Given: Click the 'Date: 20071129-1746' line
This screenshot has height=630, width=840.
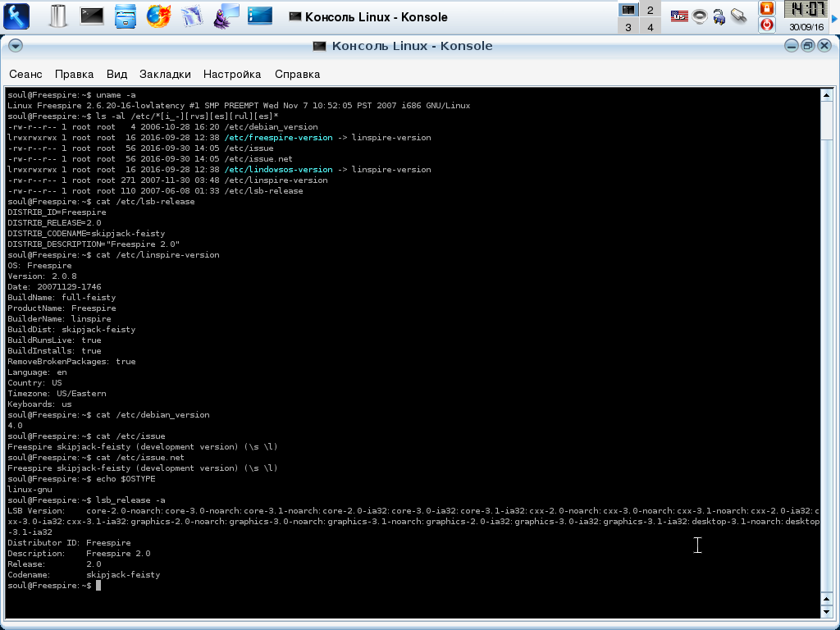Looking at the screenshot, I should (x=54, y=287).
